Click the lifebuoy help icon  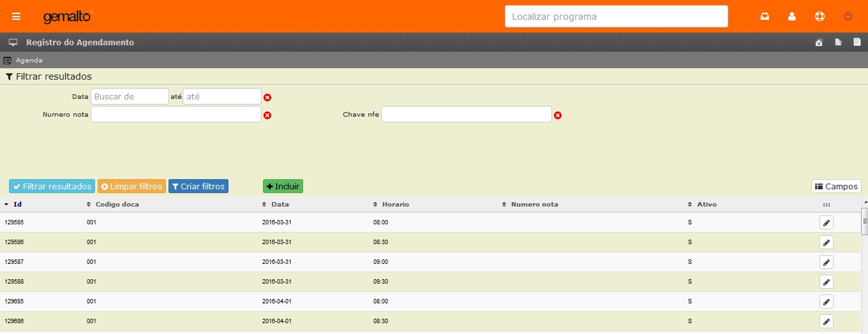[819, 17]
